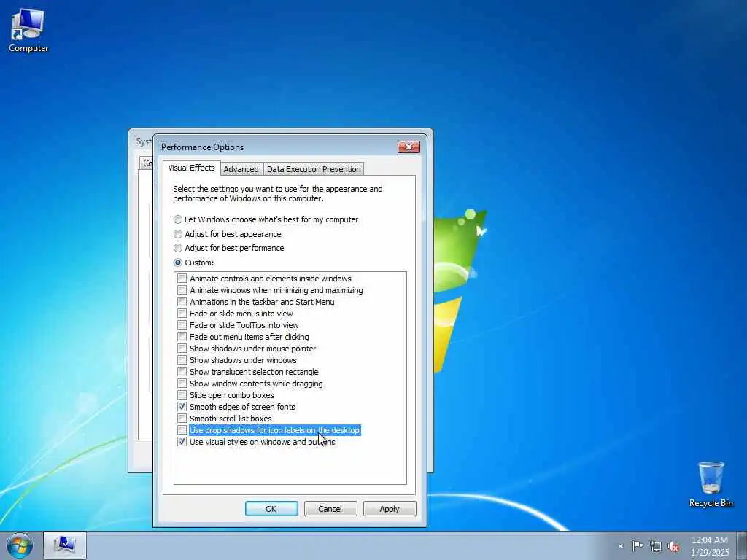This screenshot has width=747, height=560.
Task: Click the System Properties window title behind
Action: pyautogui.click(x=144, y=141)
